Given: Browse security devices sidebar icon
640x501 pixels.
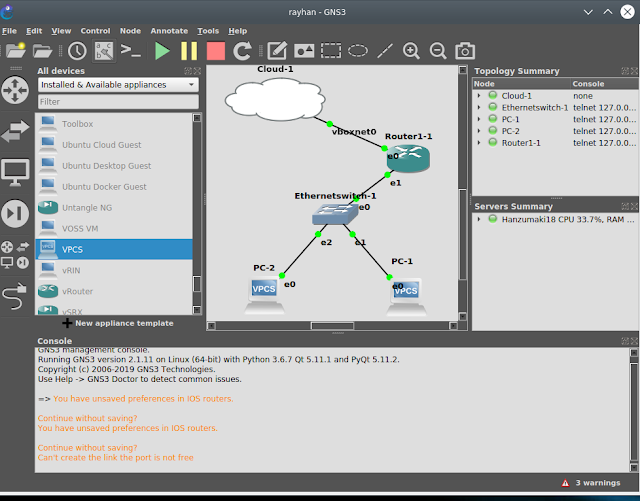Looking at the screenshot, I should (15, 213).
